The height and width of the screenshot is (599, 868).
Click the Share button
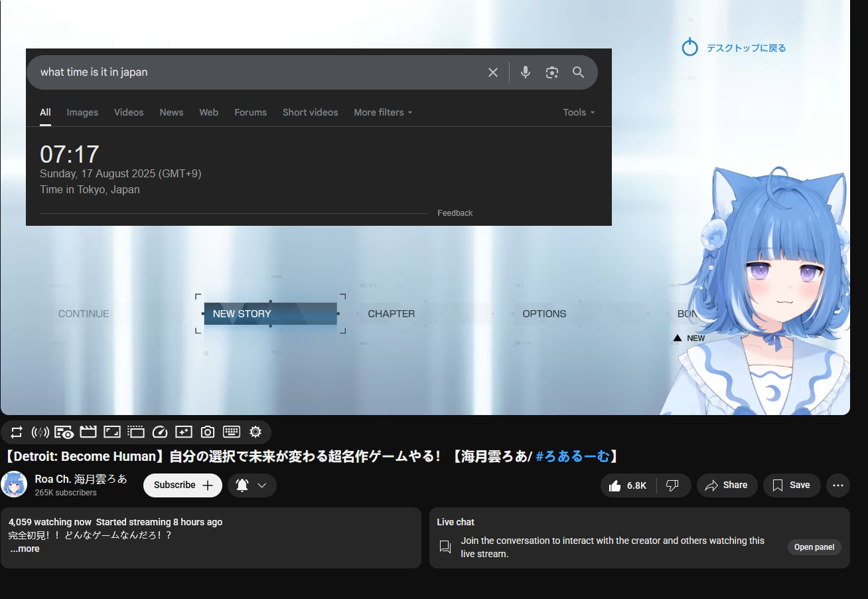[727, 485]
